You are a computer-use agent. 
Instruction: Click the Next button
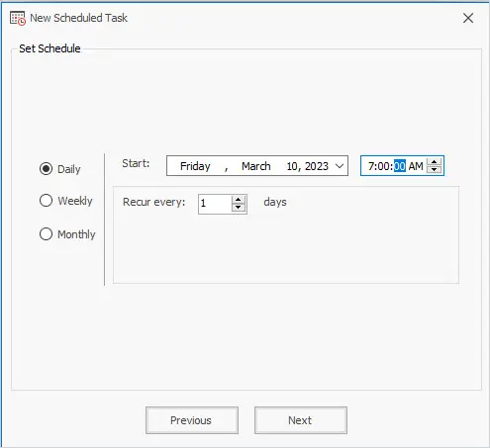301,420
